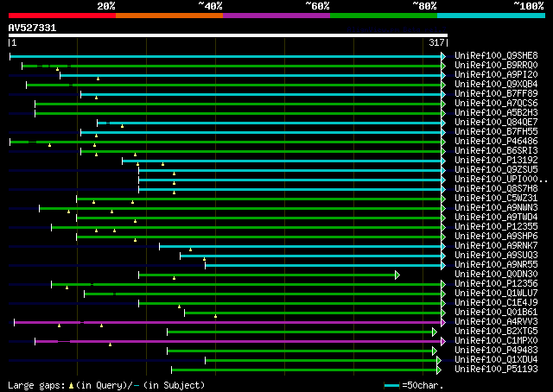
Task: Select the UniRef100_P12356 label
Action: pyautogui.click(x=496, y=284)
